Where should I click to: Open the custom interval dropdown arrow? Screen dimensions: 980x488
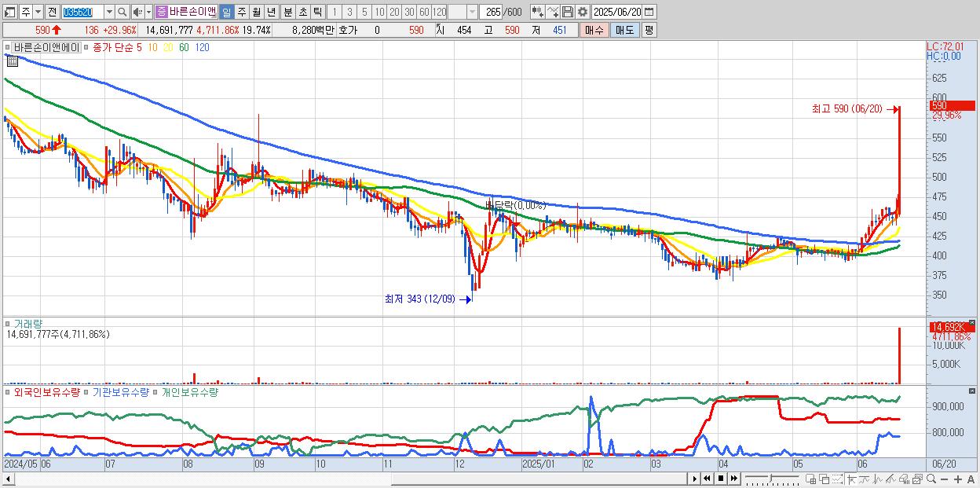(x=473, y=12)
